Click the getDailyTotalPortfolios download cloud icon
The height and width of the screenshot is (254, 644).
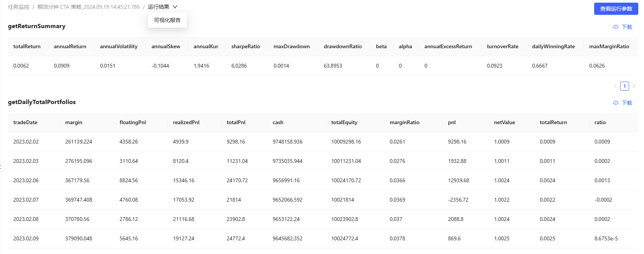pos(616,103)
